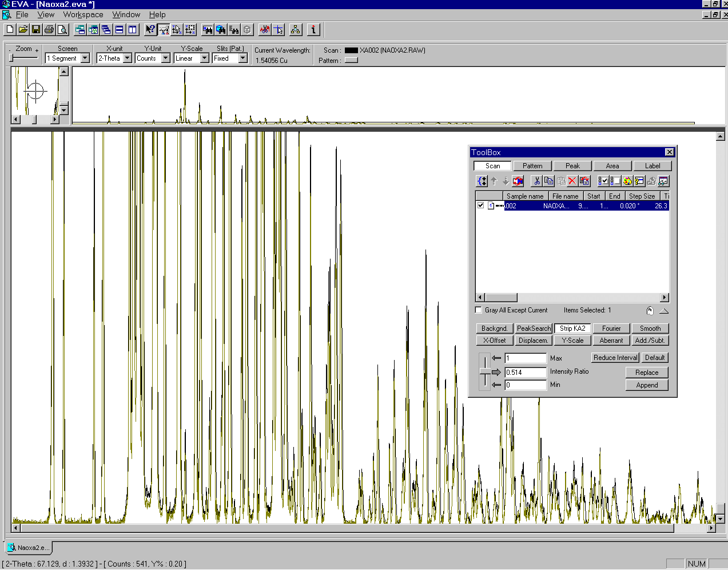The width and height of the screenshot is (728, 570).
Task: Open the Workspace menu
Action: pyautogui.click(x=83, y=15)
